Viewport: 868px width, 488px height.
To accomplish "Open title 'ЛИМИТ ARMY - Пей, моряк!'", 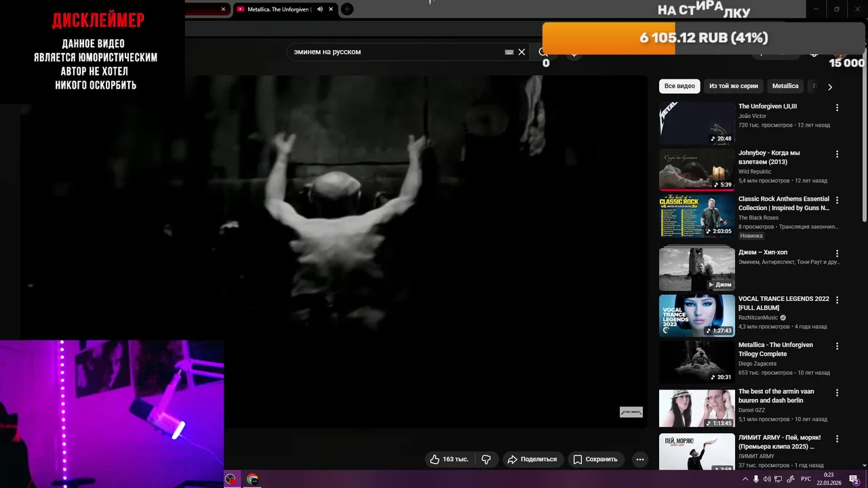I will pyautogui.click(x=780, y=442).
